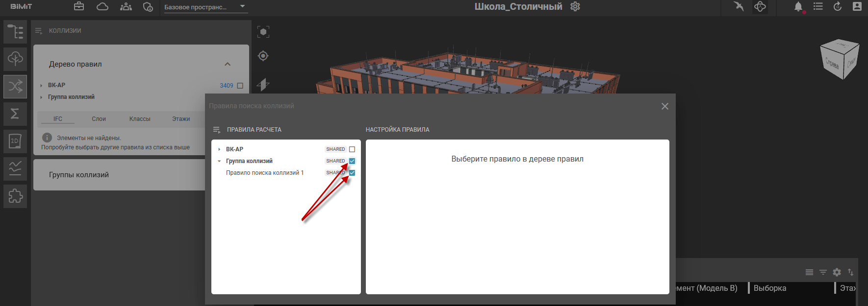The width and height of the screenshot is (868, 306).
Task: Uncheck the Группа коллизий checkbox in dialog
Action: pos(352,161)
